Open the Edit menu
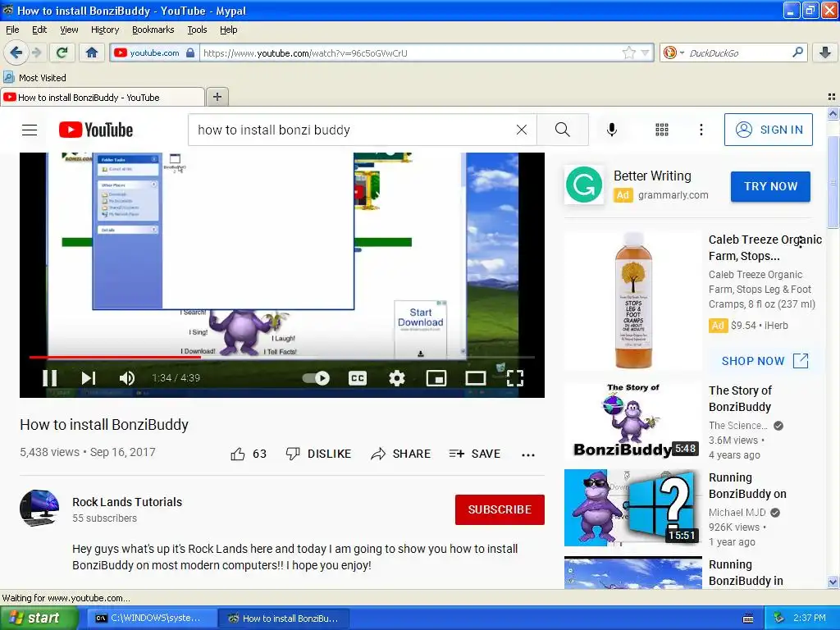The height and width of the screenshot is (630, 840). click(39, 30)
